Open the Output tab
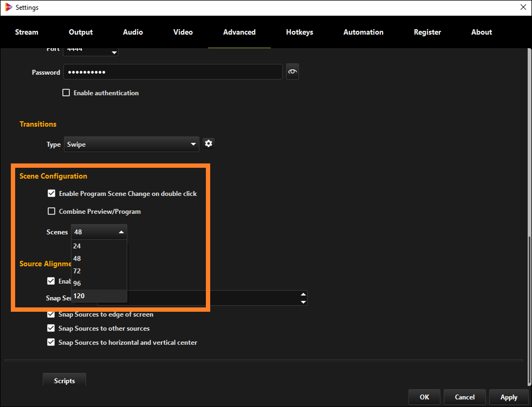The height and width of the screenshot is (407, 532). pos(81,32)
